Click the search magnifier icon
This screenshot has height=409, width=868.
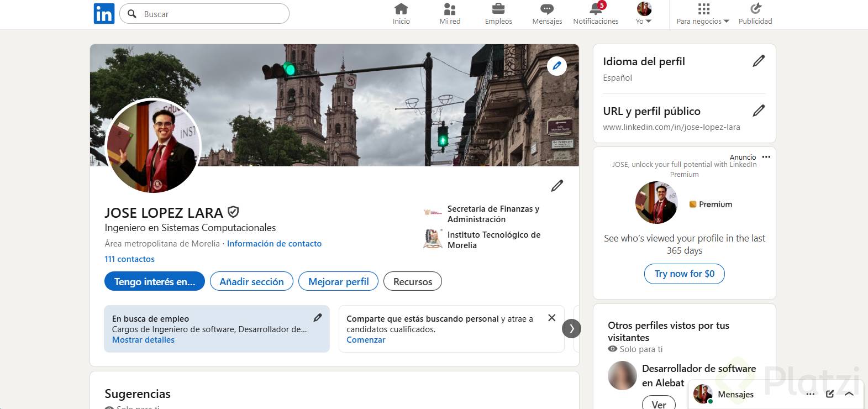[132, 14]
